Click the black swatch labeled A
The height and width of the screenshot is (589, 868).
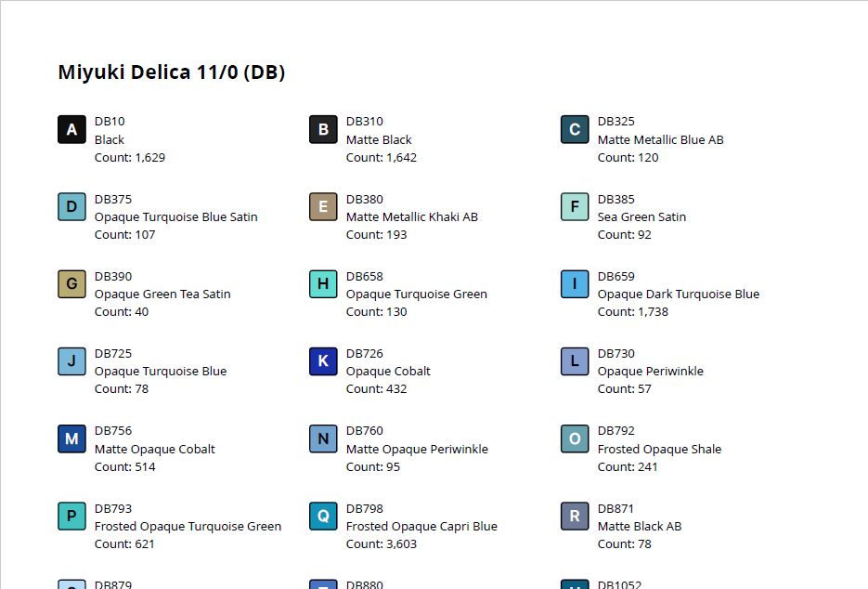[x=72, y=130]
